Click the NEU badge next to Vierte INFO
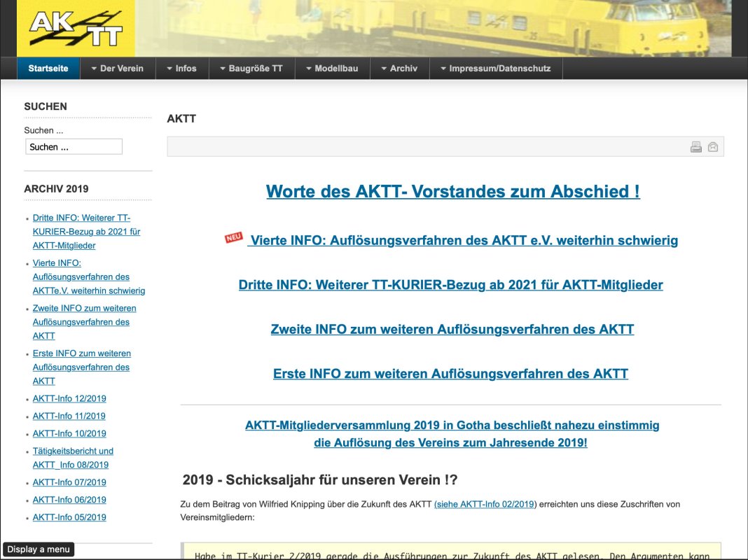 click(233, 237)
